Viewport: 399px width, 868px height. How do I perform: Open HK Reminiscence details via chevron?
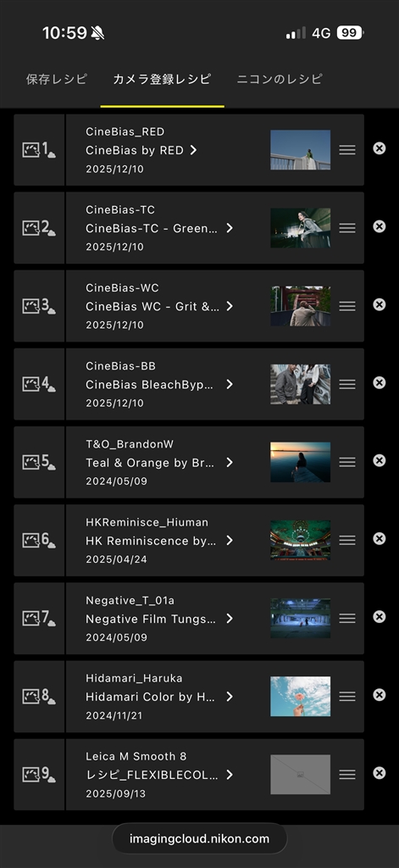[x=229, y=540]
